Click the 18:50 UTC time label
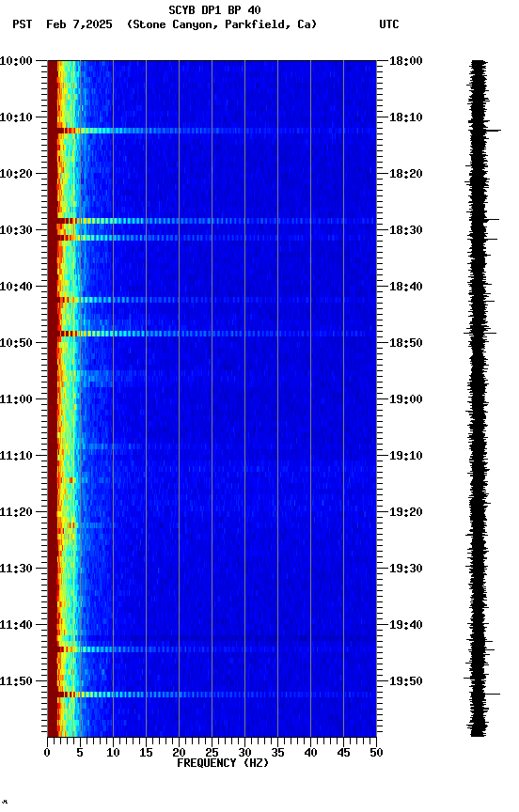Image resolution: width=519 pixels, height=812 pixels. coord(406,343)
